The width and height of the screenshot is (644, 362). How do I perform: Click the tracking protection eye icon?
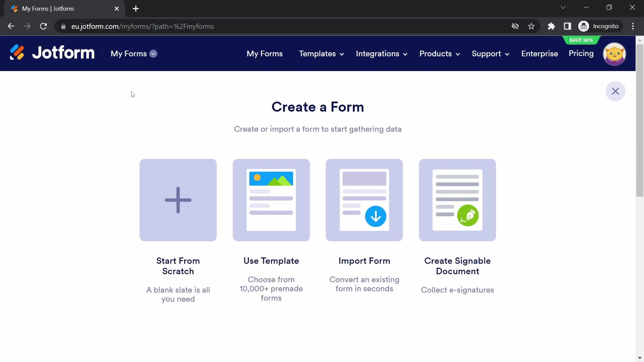click(515, 26)
